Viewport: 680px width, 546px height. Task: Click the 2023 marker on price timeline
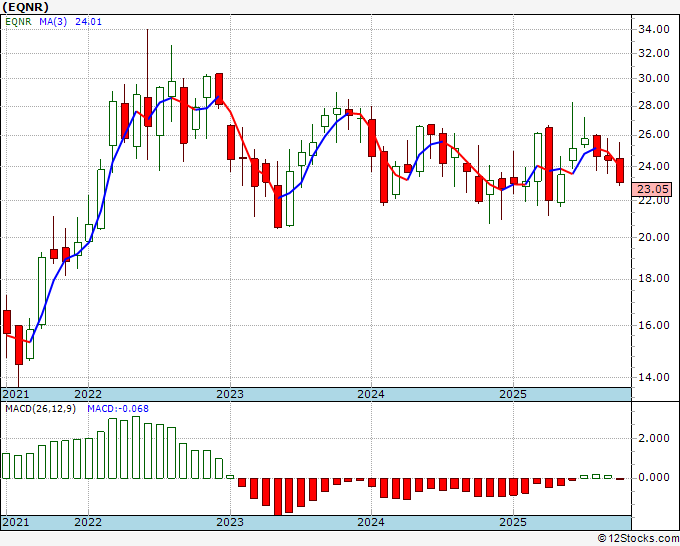[230, 394]
